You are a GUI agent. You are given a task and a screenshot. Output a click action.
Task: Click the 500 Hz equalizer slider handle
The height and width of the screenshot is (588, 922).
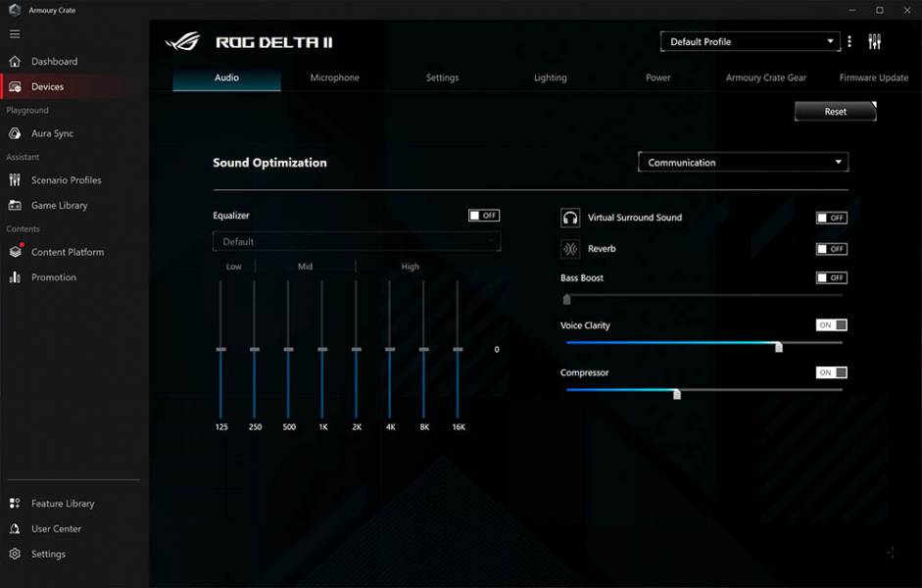288,349
